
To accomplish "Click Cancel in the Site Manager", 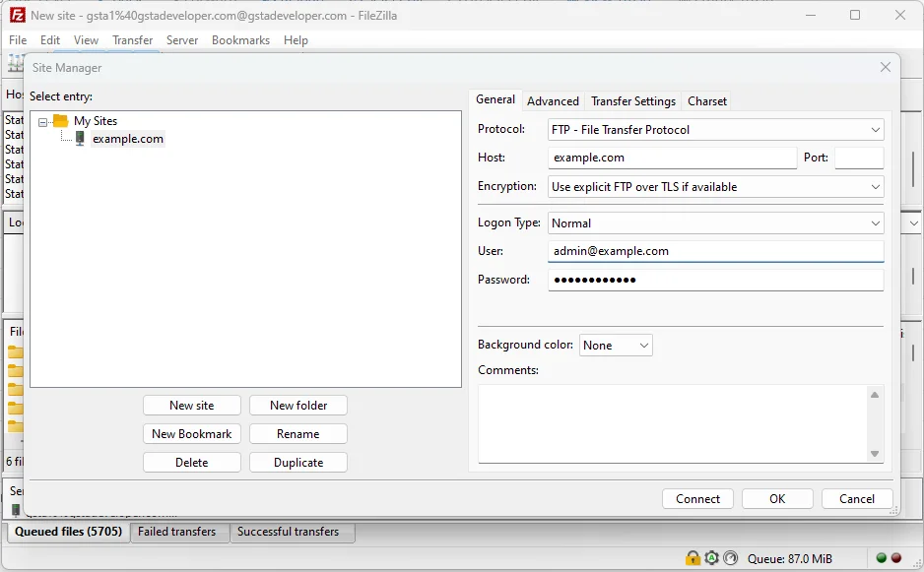I will (x=857, y=499).
